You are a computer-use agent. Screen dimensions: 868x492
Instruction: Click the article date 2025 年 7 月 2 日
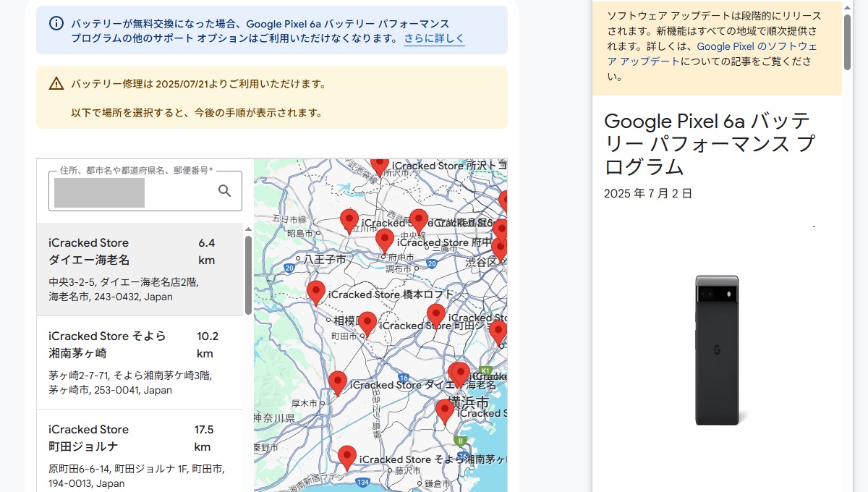pos(648,193)
